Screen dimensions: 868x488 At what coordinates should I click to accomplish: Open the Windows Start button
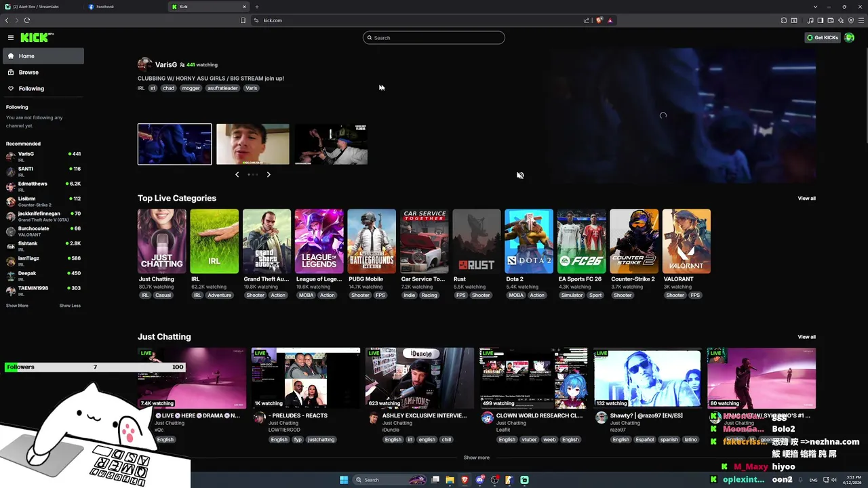click(344, 480)
